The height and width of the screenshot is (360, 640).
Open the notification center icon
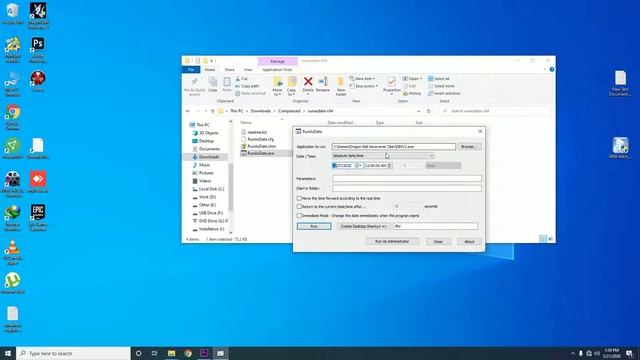[x=629, y=353]
